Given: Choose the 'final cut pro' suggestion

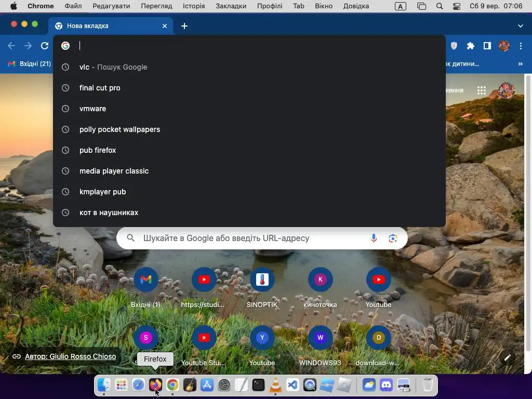Looking at the screenshot, I should [249, 88].
